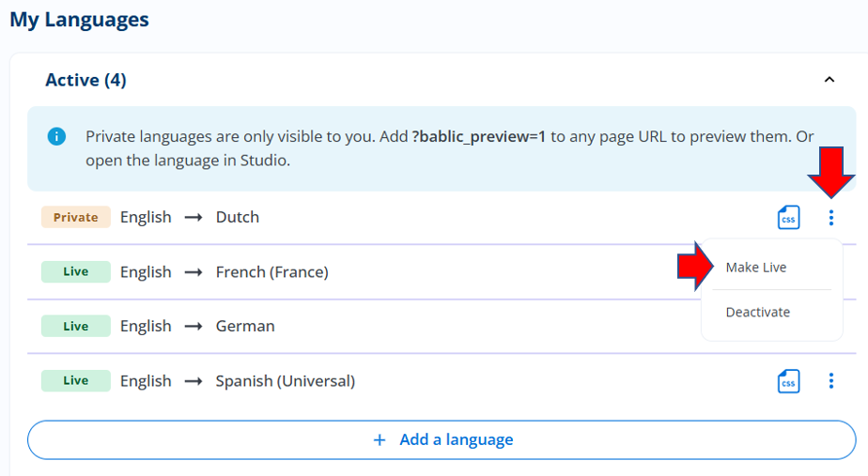The width and height of the screenshot is (868, 476).
Task: Open the CSS editor for Dutch
Action: point(788,218)
